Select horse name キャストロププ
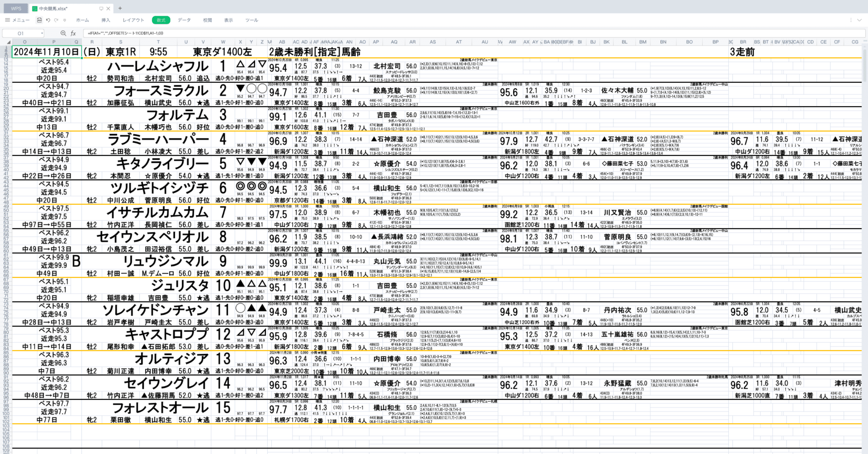 [x=167, y=334]
